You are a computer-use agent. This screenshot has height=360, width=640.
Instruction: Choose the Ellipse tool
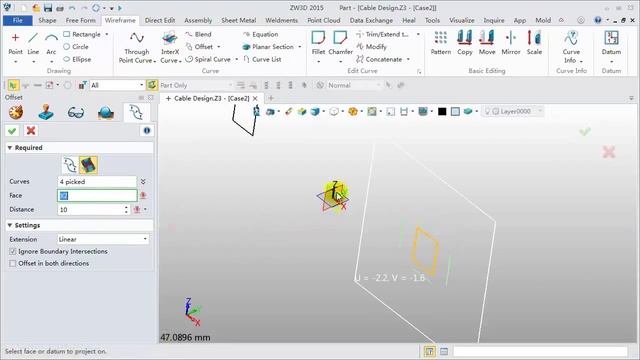pyautogui.click(x=77, y=59)
